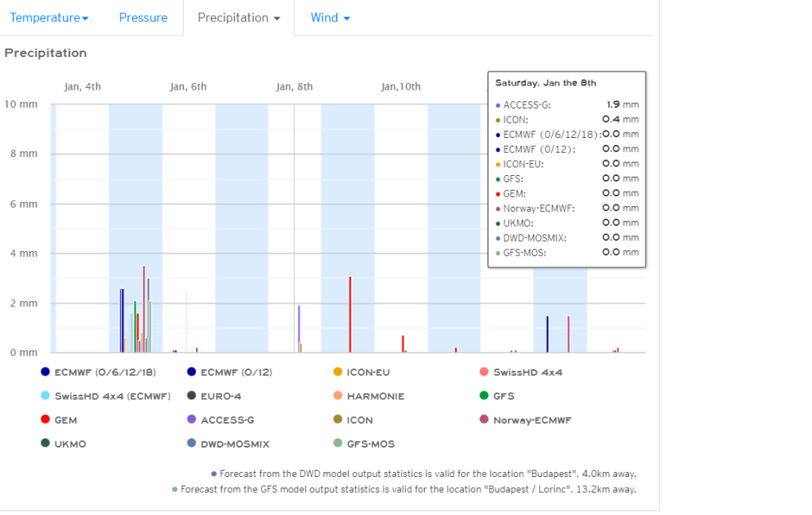
Task: Switch to the Pressure tab
Action: 143,17
